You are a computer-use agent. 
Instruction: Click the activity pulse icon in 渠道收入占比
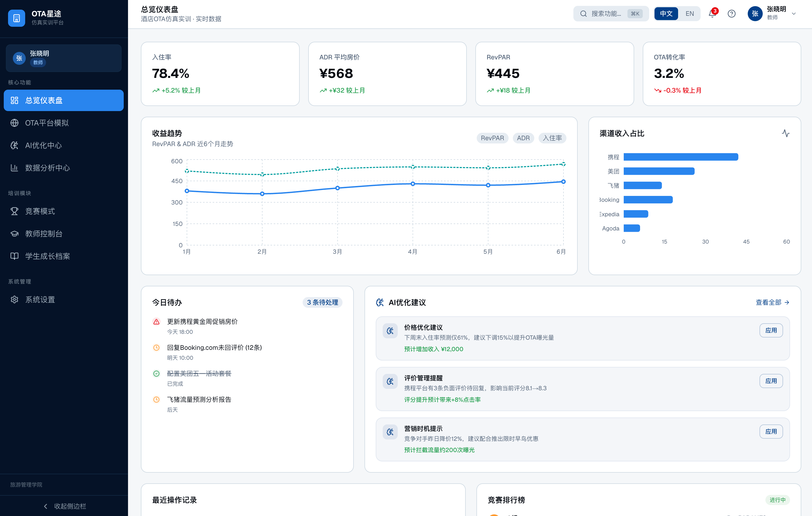click(785, 134)
